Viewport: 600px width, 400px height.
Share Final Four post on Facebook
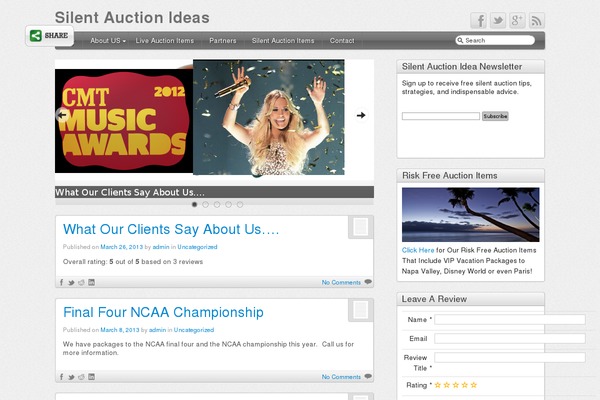[x=61, y=377]
